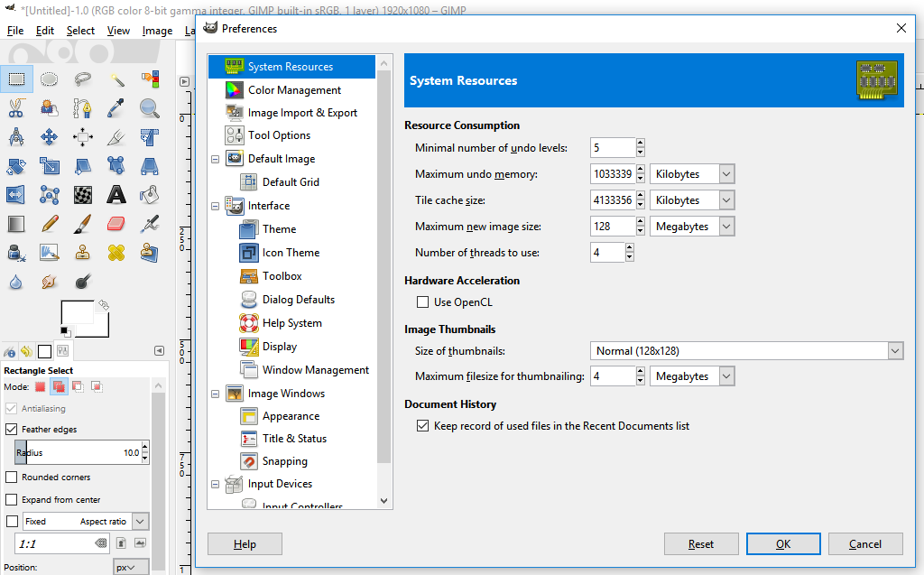Select the Warp Transform checkerboard tool

tap(82, 195)
